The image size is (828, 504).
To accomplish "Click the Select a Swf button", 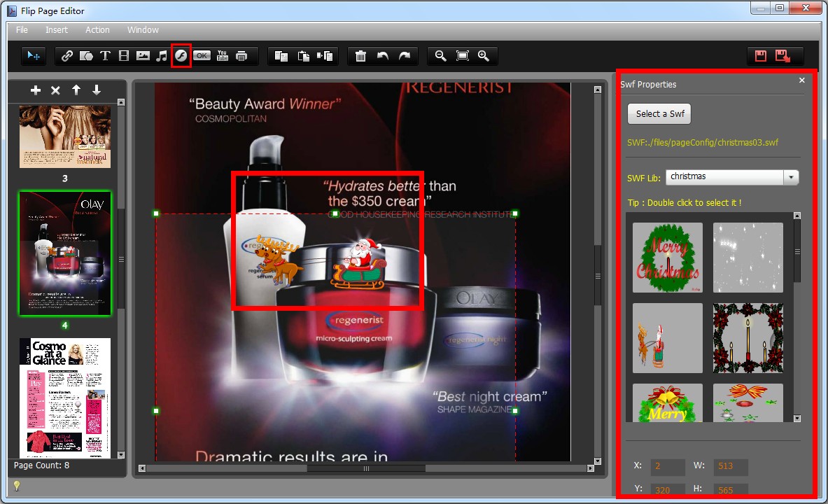I will tap(659, 113).
